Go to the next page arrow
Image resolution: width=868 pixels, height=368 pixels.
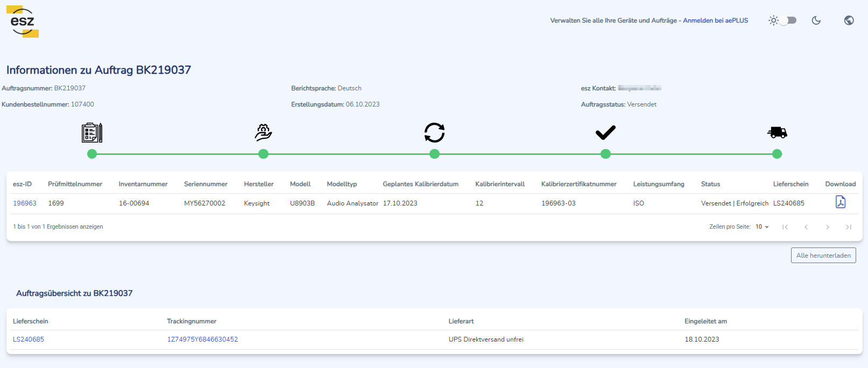click(x=828, y=227)
